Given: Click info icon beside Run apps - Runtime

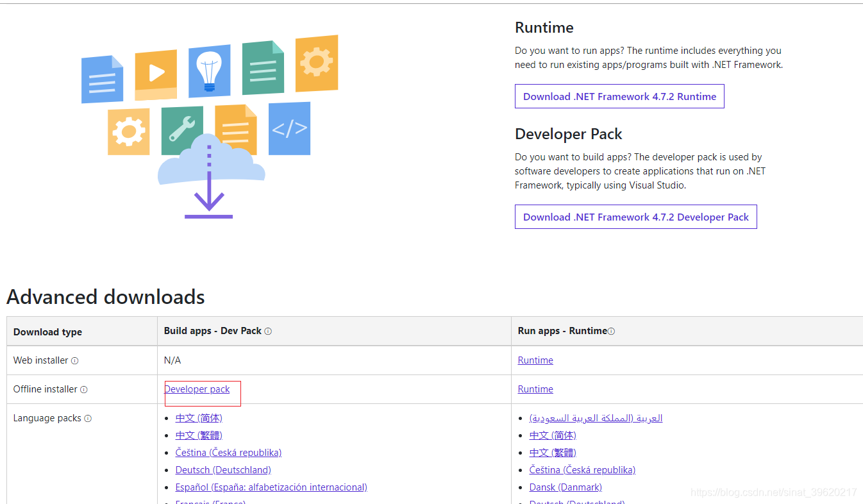Looking at the screenshot, I should pyautogui.click(x=611, y=332).
